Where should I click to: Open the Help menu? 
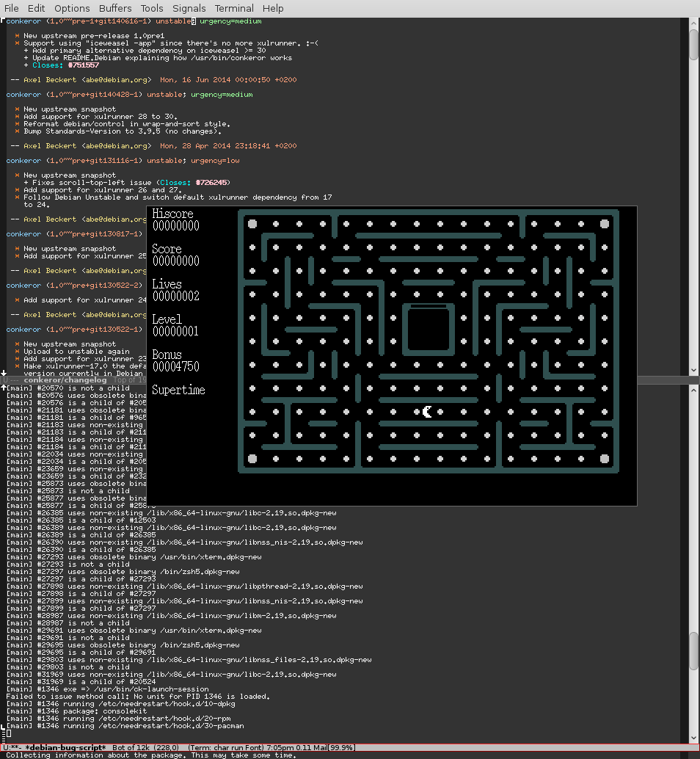(273, 8)
